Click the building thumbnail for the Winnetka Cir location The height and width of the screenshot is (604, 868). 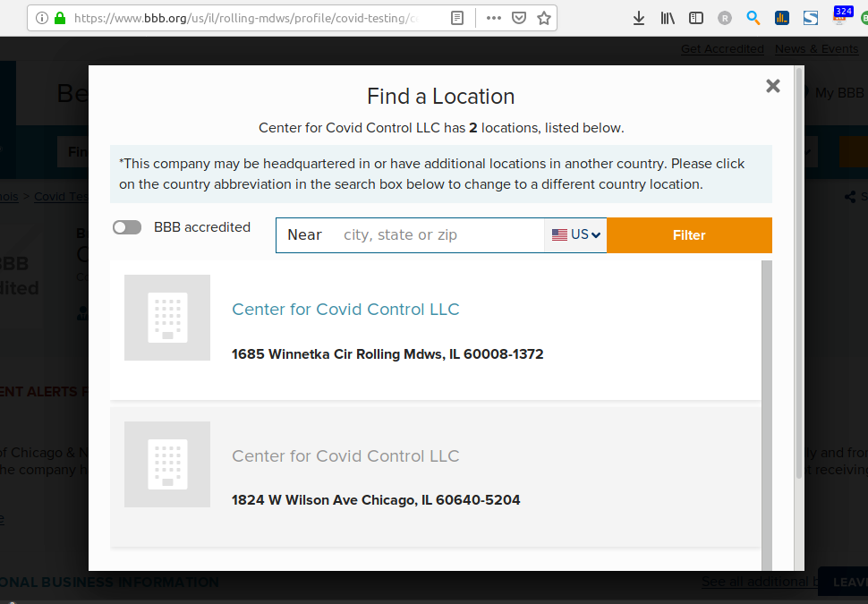(x=167, y=318)
